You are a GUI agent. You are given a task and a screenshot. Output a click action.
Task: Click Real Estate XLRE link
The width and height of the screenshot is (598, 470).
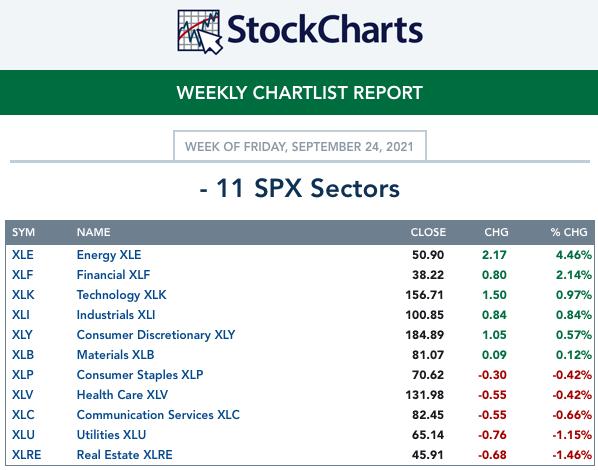coord(124,455)
